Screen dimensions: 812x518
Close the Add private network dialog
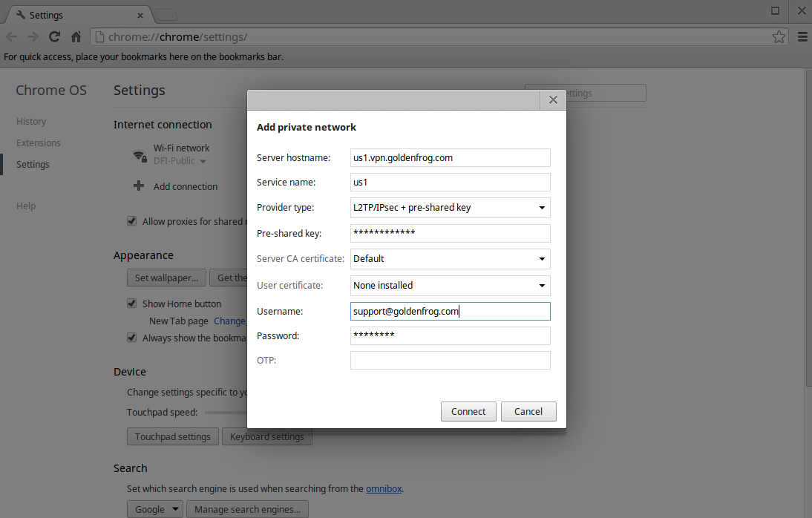pos(553,100)
